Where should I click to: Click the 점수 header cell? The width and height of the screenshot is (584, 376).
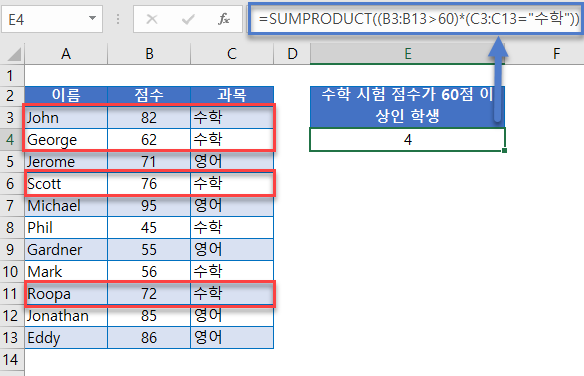(149, 95)
